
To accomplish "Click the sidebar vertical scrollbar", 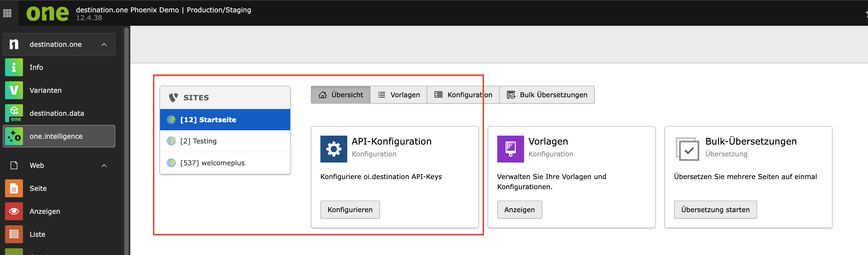I will [126, 135].
